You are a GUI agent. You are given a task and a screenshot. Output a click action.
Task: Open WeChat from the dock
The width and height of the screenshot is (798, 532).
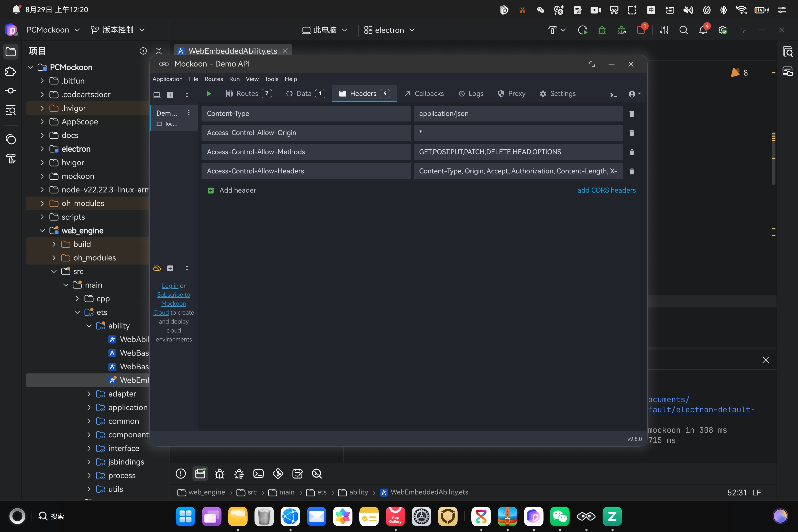coord(560,516)
